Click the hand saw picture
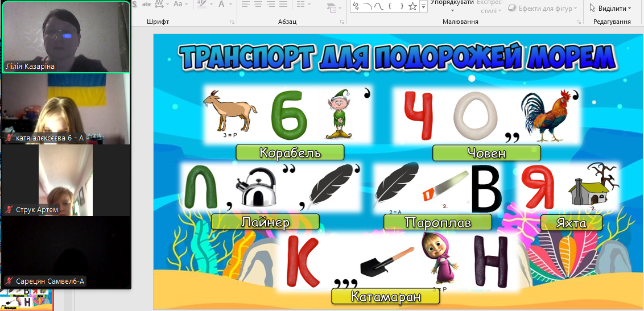644x311 pixels. pyautogui.click(x=445, y=186)
